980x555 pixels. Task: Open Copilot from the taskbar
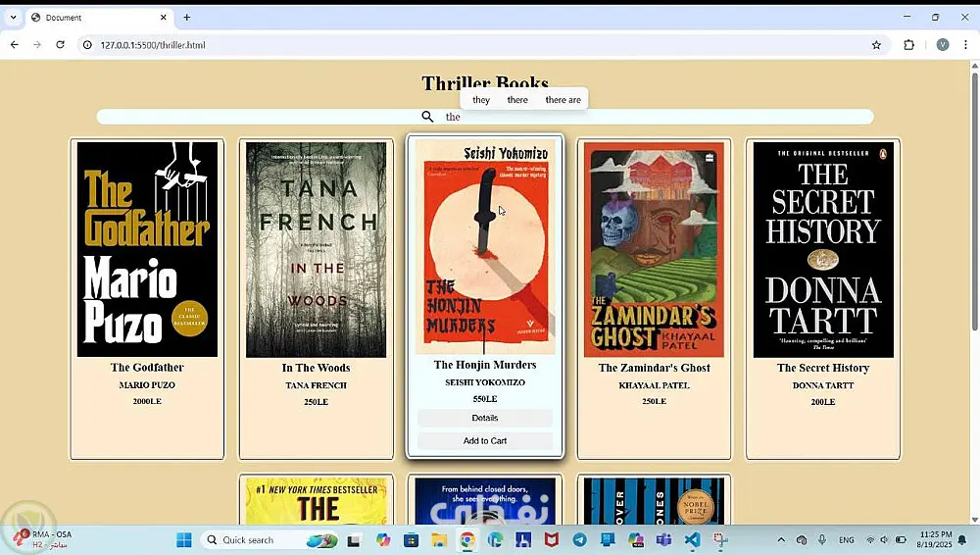(383, 539)
